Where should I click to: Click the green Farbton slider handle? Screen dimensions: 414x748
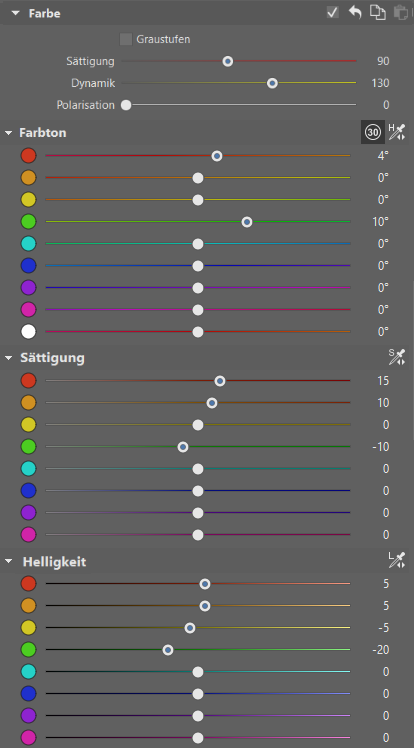247,222
